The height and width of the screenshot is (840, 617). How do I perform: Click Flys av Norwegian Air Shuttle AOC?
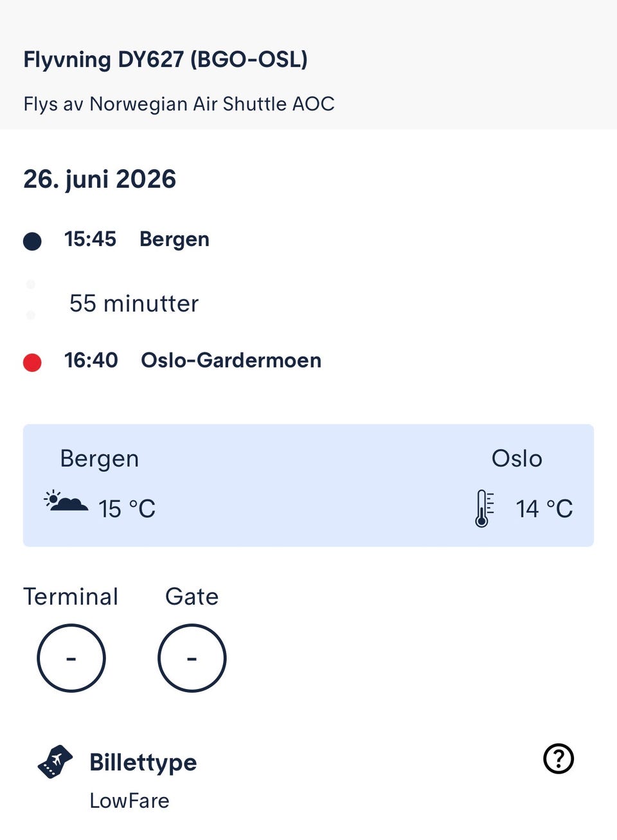click(179, 104)
